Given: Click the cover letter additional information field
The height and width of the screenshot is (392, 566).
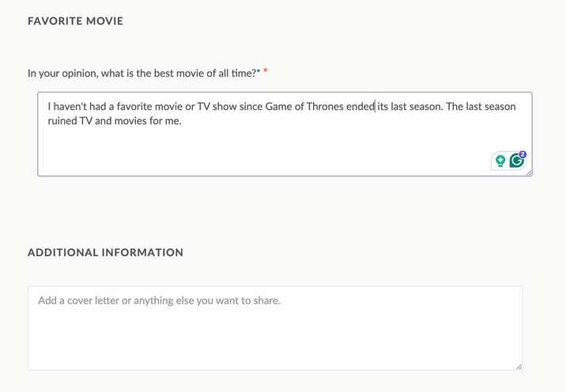Looking at the screenshot, I should [275, 328].
